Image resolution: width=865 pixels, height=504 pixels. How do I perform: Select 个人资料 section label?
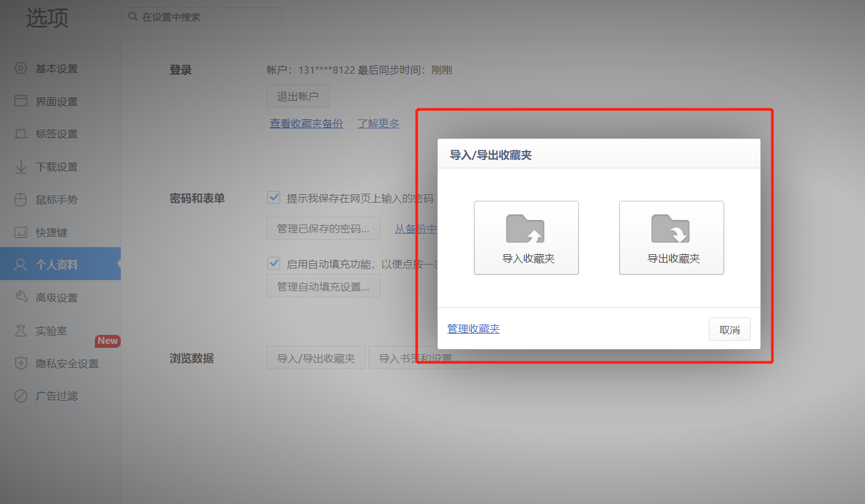coord(56,265)
